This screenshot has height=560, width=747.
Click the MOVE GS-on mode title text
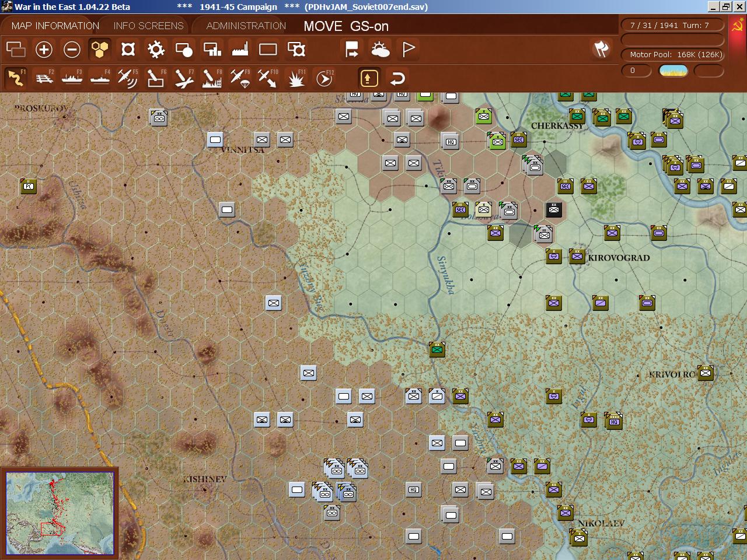[x=346, y=26]
